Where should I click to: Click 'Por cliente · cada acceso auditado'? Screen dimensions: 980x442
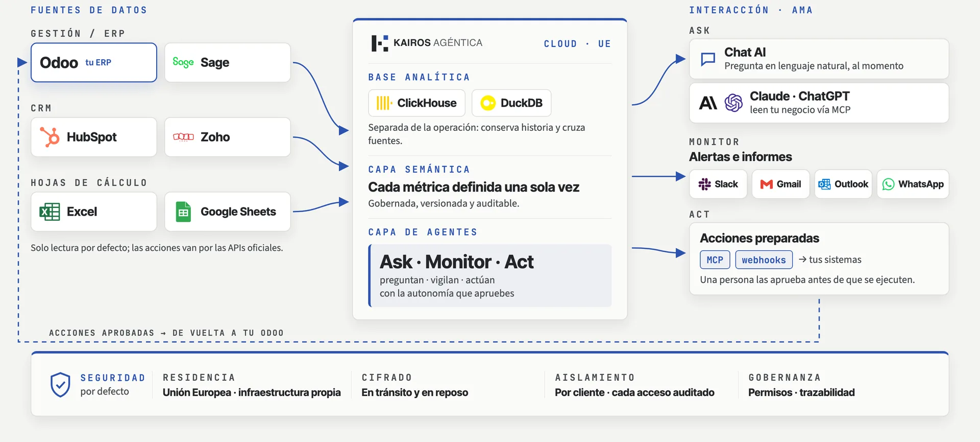pos(634,392)
